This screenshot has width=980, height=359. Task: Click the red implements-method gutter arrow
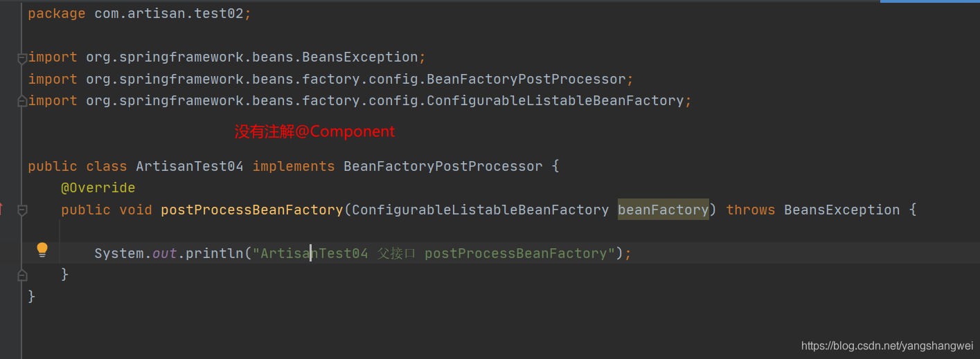(x=1, y=209)
